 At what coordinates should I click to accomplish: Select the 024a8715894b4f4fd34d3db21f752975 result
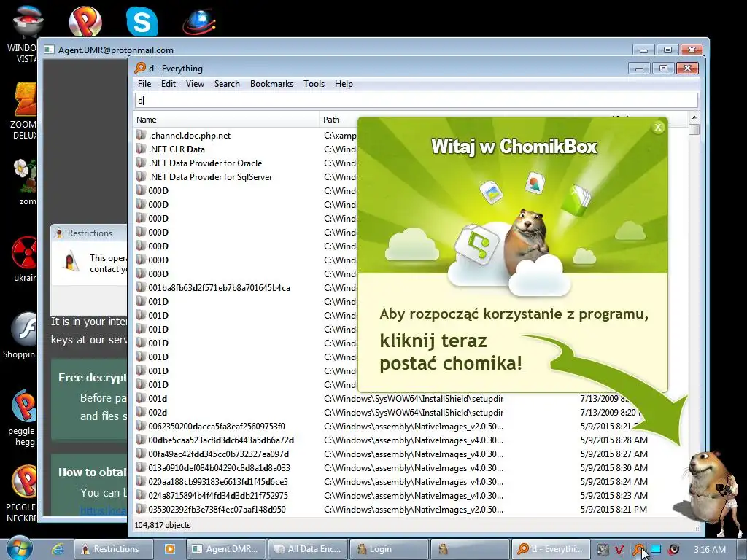pyautogui.click(x=217, y=495)
